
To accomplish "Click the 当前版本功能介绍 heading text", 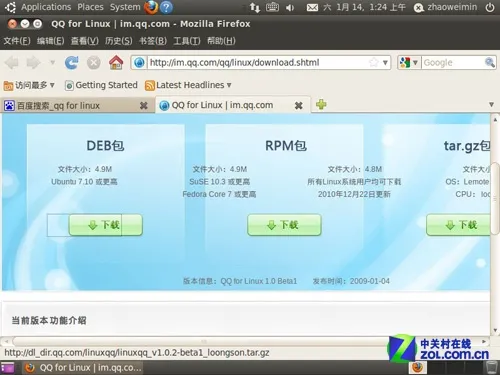I will [x=49, y=320].
